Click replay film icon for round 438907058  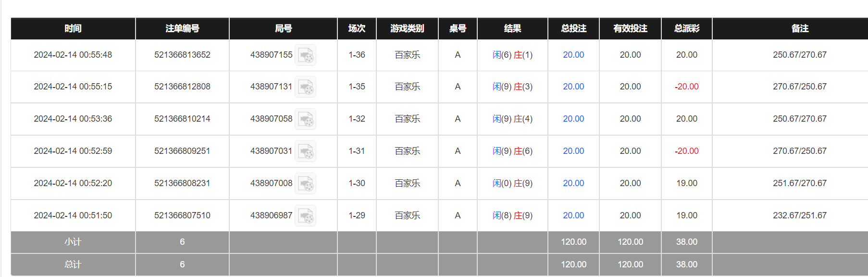pos(305,119)
